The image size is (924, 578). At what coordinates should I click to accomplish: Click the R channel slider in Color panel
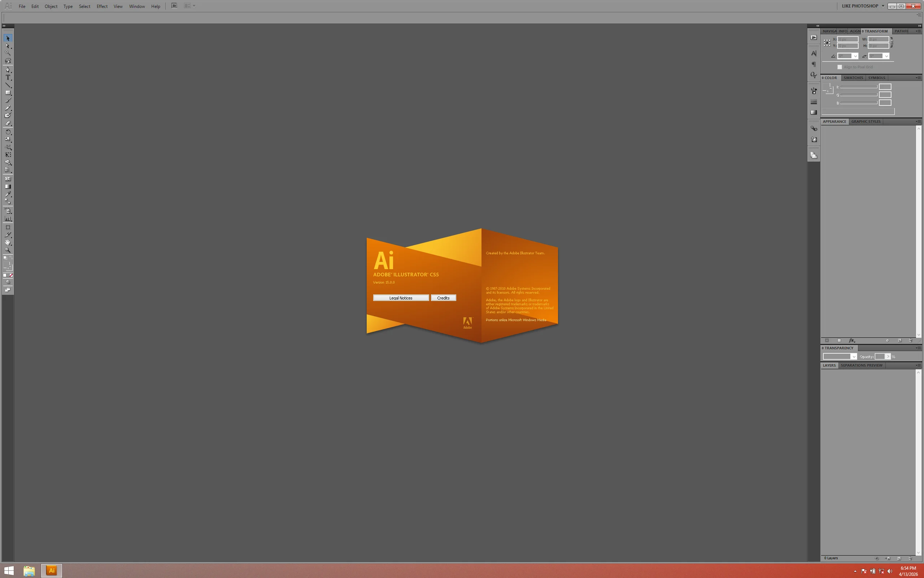coord(858,87)
